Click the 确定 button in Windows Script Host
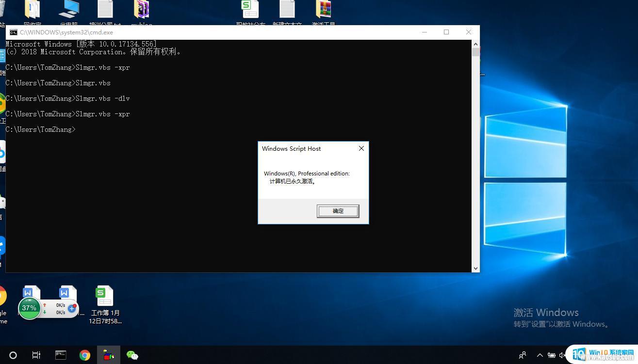 [x=338, y=211]
